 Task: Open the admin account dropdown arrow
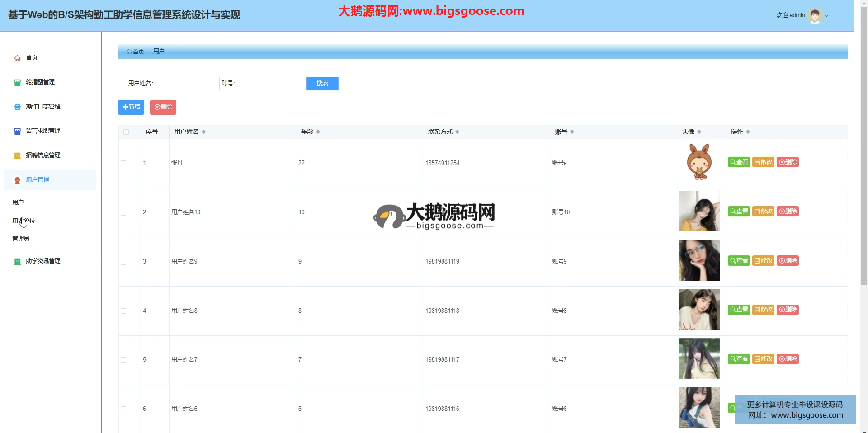(826, 16)
